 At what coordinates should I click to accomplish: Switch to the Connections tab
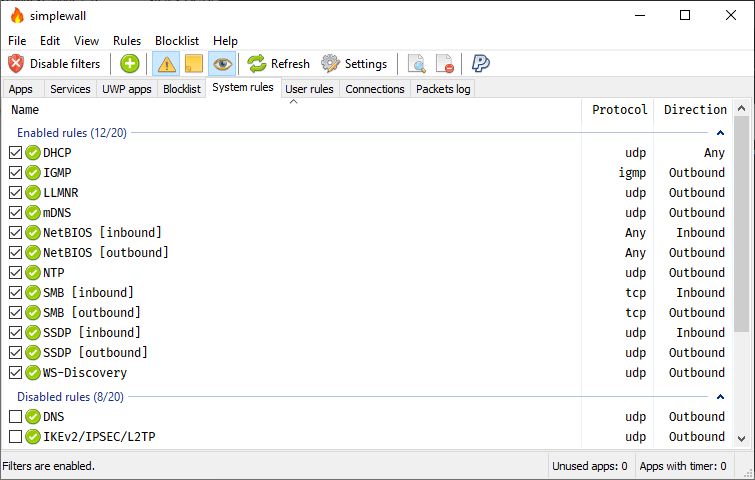coord(374,89)
